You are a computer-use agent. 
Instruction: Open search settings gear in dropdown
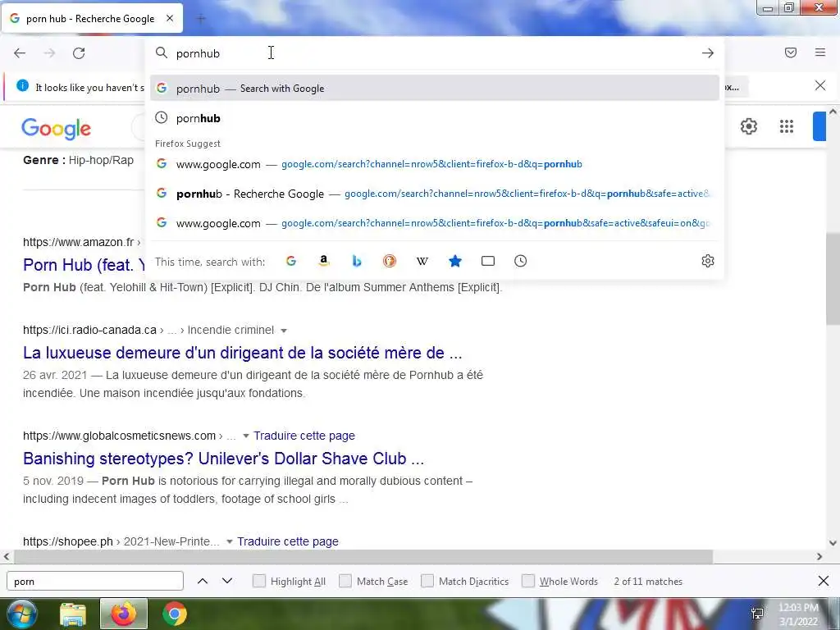click(x=708, y=261)
